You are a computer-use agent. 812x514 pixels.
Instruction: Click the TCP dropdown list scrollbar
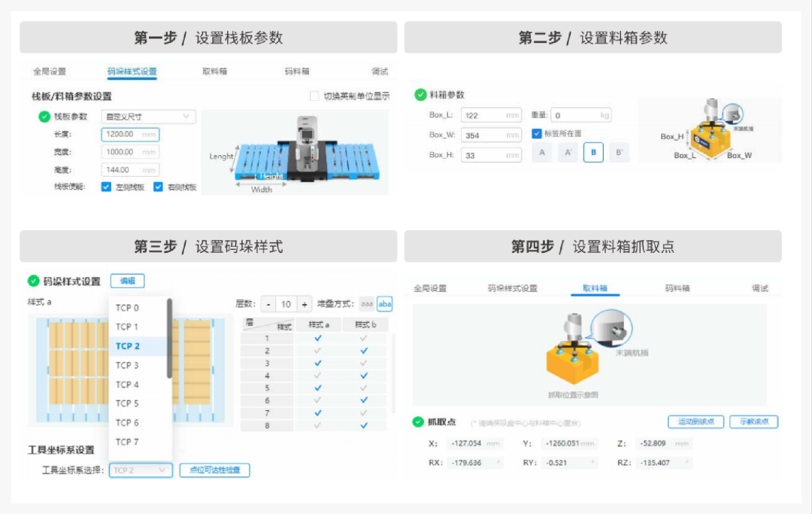[x=169, y=337]
